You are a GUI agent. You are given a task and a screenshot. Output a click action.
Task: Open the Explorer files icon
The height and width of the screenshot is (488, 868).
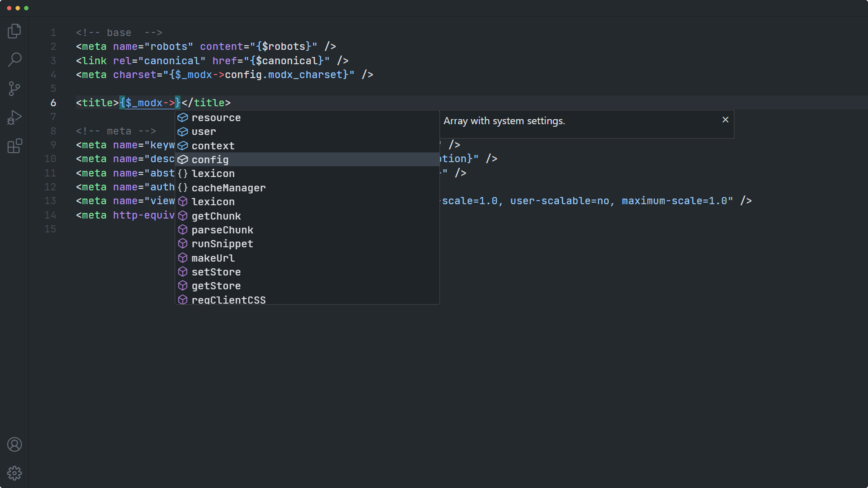[x=14, y=31]
